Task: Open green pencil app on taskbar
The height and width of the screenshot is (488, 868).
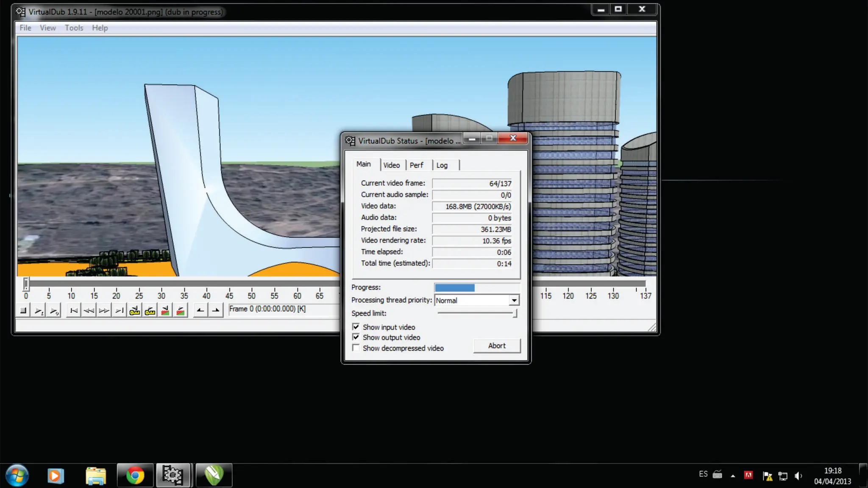Action: coord(214,475)
